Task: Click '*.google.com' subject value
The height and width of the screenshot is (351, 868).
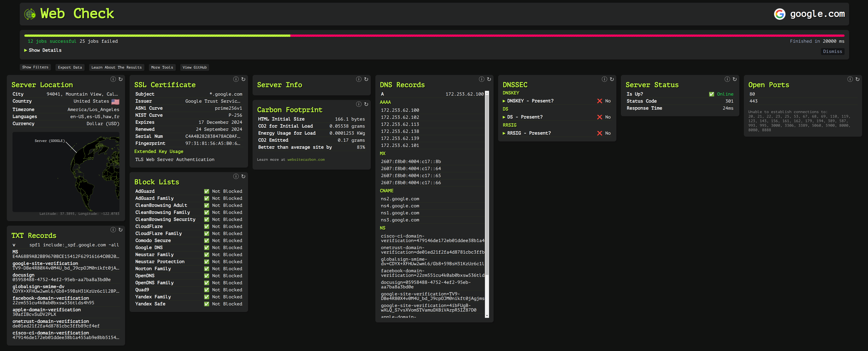Action: (226, 94)
